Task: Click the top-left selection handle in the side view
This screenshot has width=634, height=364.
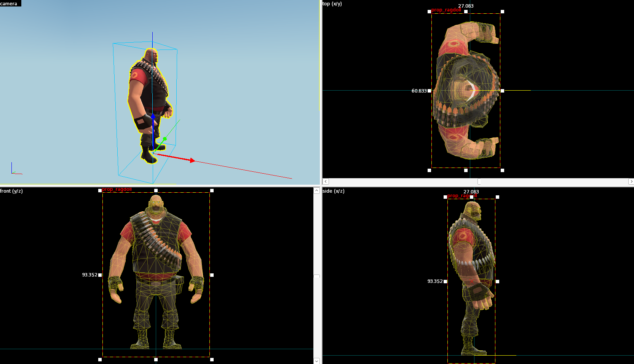Action: (446, 197)
